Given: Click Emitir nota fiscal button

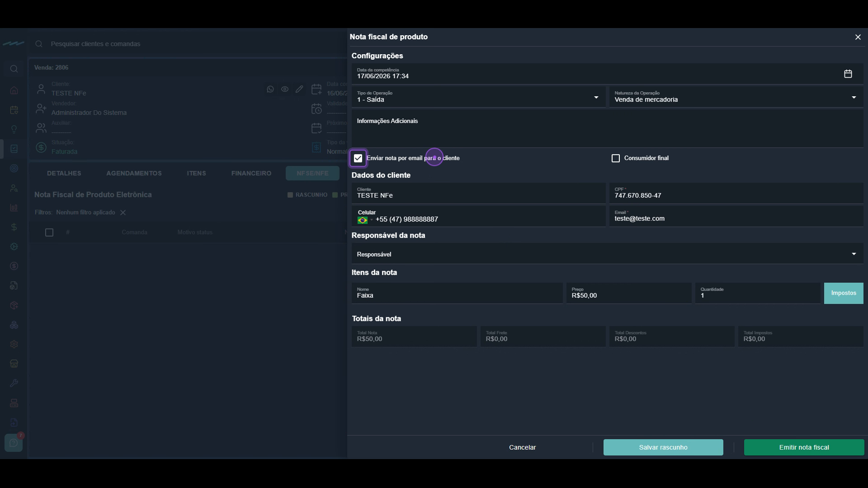Looking at the screenshot, I should (x=804, y=447).
